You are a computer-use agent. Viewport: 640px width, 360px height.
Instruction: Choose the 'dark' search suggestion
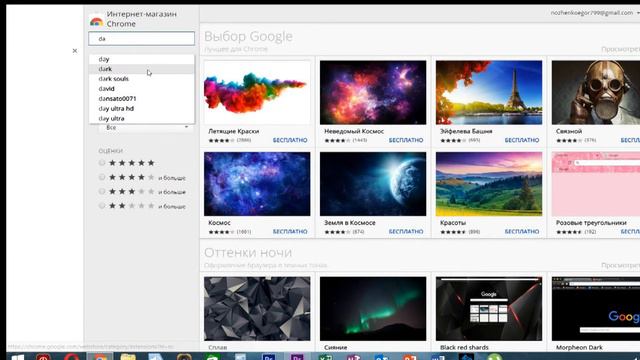(142, 69)
